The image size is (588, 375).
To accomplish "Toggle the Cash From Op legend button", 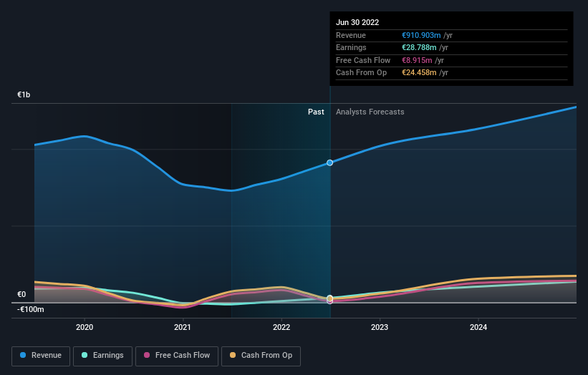I will point(261,356).
